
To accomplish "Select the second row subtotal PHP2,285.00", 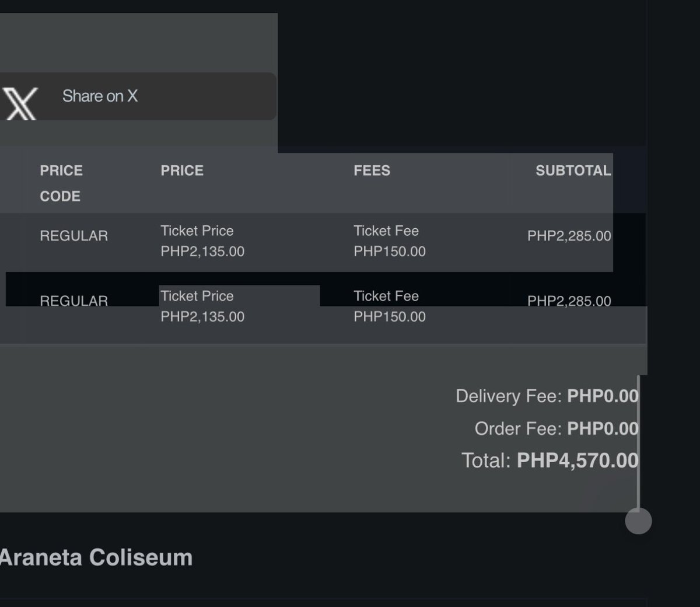I will [569, 301].
